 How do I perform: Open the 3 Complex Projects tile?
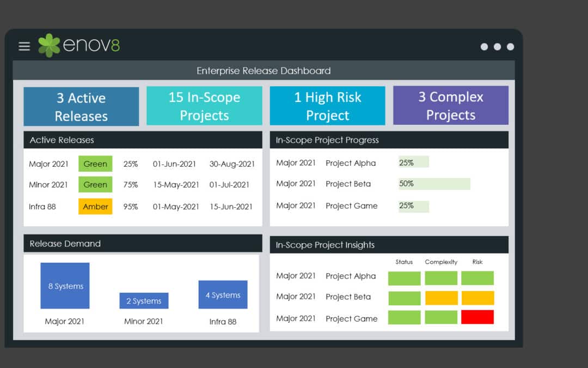click(x=451, y=105)
